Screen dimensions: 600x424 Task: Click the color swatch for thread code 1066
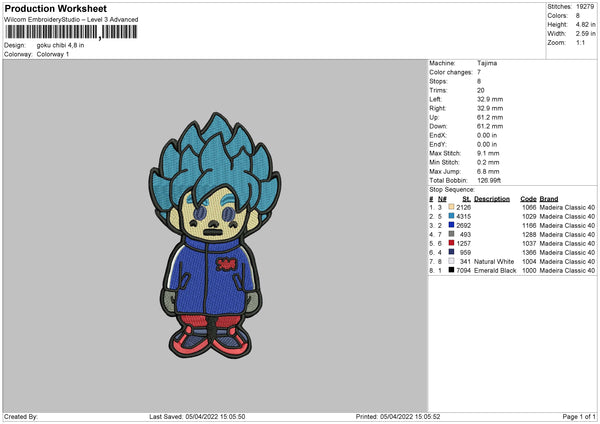coord(451,207)
